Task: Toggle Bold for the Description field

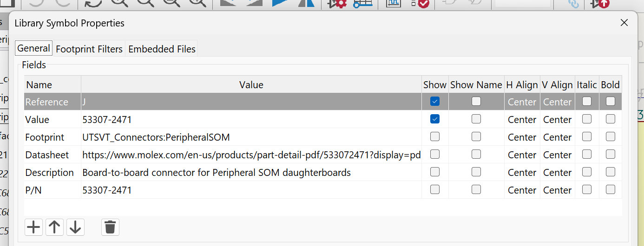Action: click(x=610, y=172)
